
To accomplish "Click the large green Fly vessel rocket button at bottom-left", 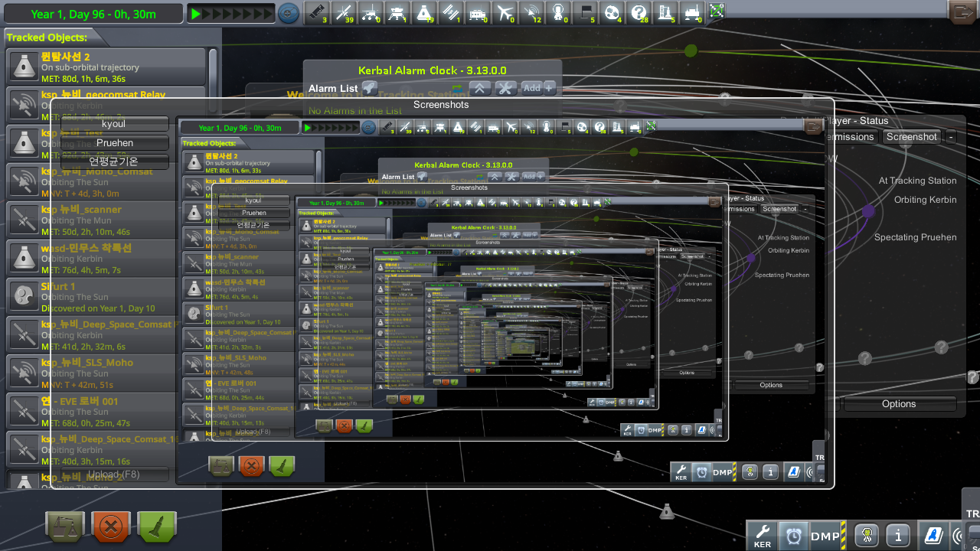I will 157,527.
